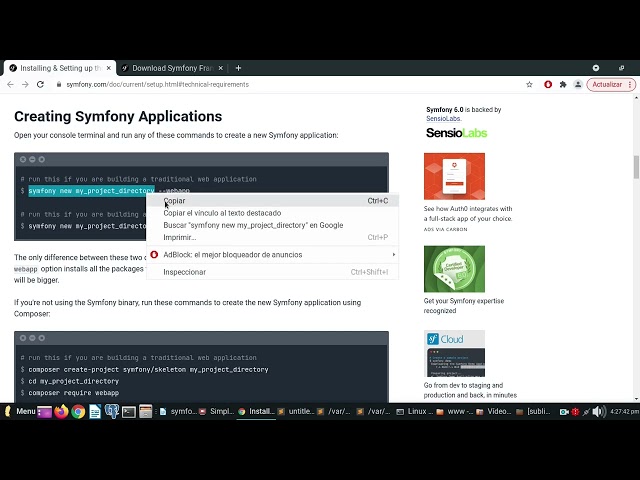Open the terminal from taskbar
Image resolution: width=640 pixels, height=480 pixels.
(x=129, y=412)
